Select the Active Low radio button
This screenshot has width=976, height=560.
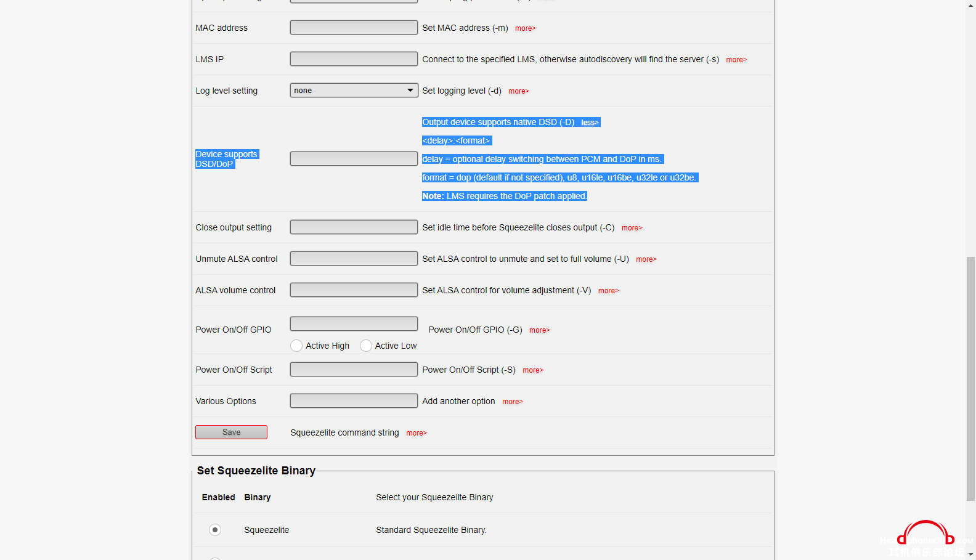pos(366,346)
